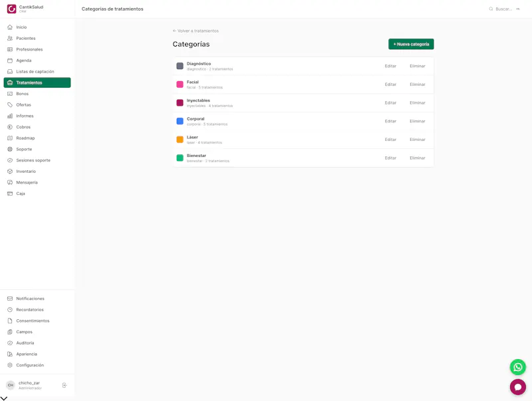
Task: Click the CH user avatar
Action: point(11,385)
